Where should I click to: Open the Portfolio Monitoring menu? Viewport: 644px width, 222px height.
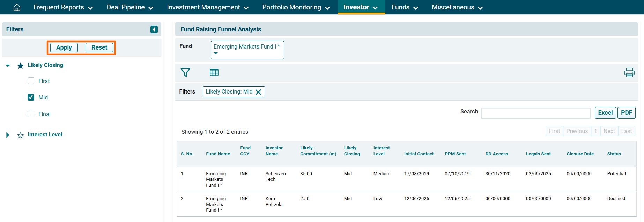point(296,7)
